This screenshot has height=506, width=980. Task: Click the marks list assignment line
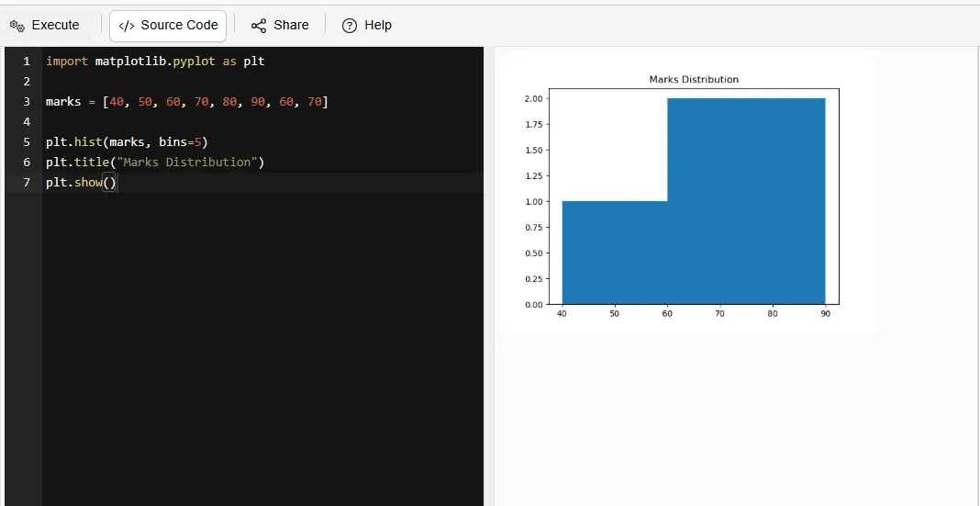pyautogui.click(x=187, y=101)
